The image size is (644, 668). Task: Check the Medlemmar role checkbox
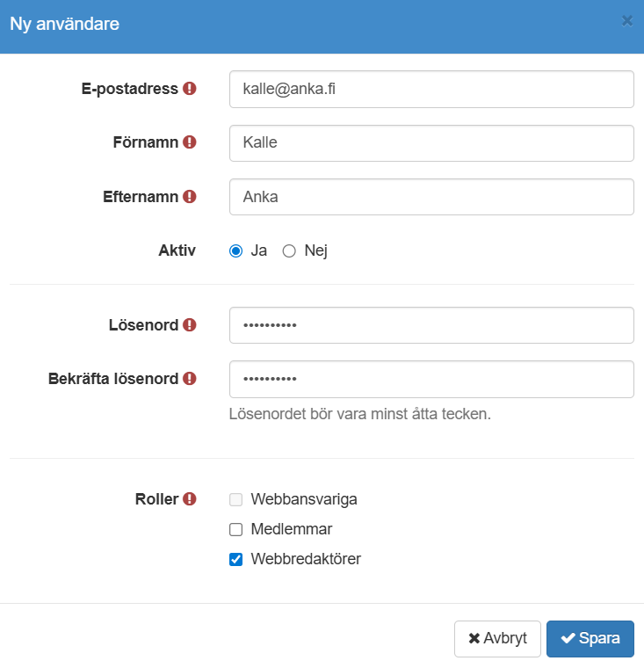click(235, 529)
